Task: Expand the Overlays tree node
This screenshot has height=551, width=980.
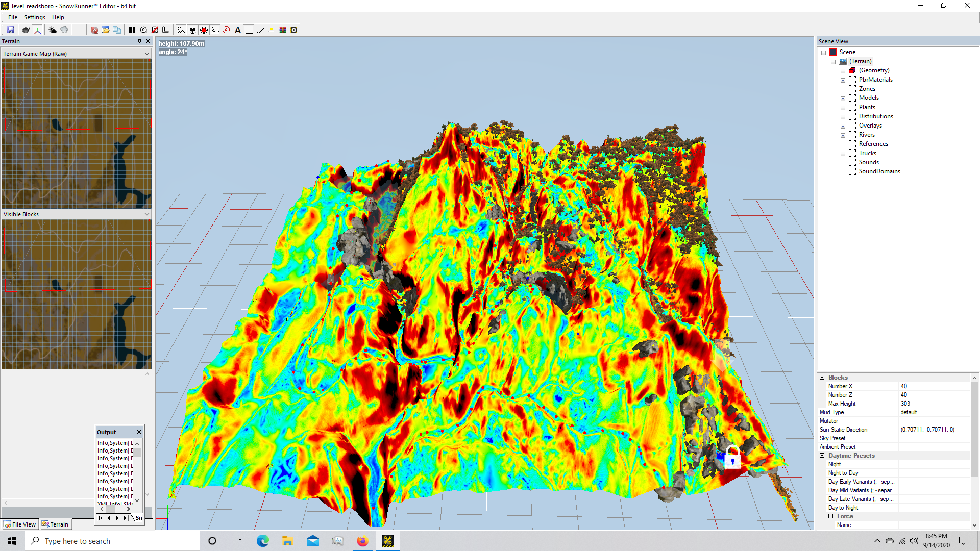Action: 843,126
